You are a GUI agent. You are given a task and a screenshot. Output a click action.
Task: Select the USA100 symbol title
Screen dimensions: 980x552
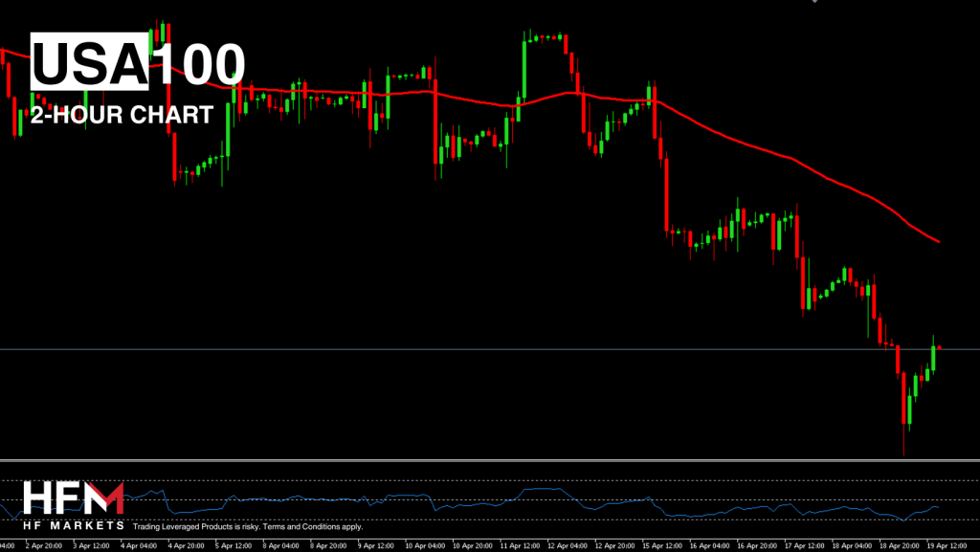[x=138, y=65]
